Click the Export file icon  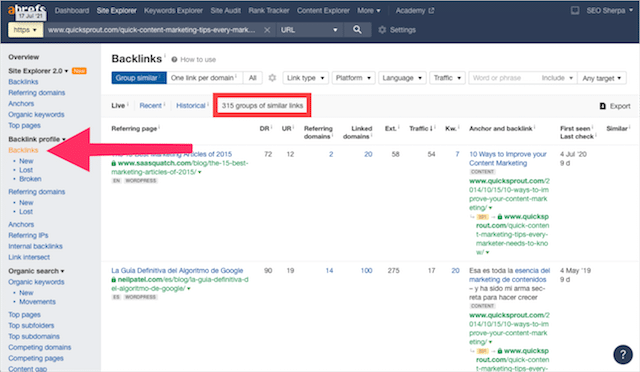coord(602,106)
